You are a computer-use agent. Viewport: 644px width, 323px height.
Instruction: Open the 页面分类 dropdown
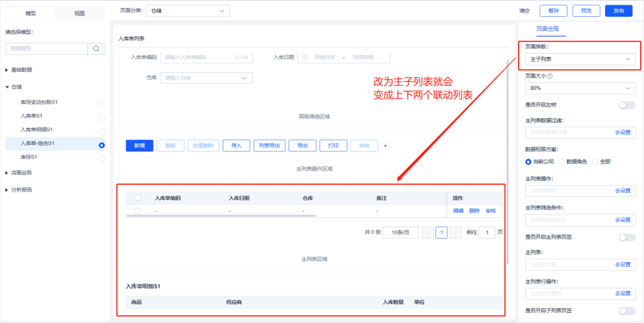pos(188,11)
